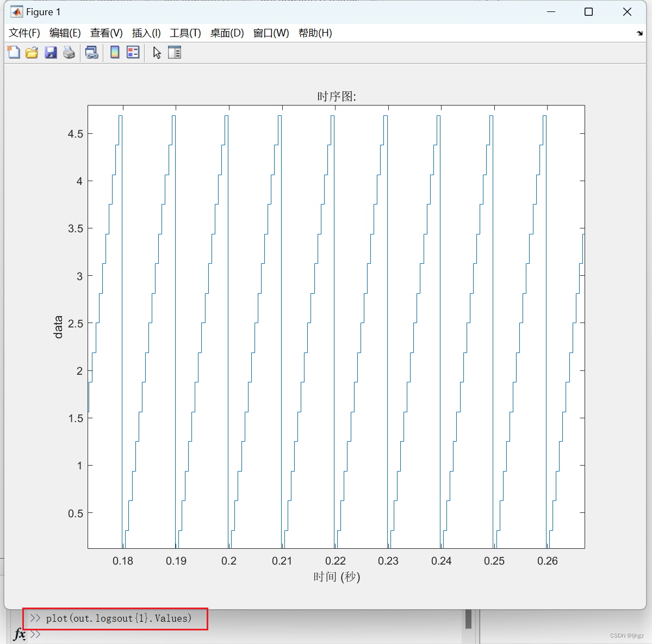
Task: Click the x-axis tick label 0.25
Action: (x=494, y=561)
